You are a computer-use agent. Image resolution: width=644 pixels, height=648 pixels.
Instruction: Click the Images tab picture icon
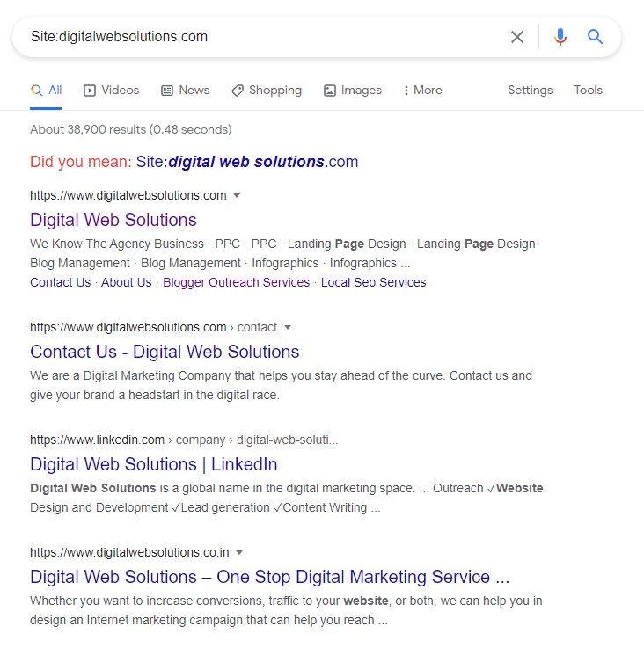coord(330,91)
